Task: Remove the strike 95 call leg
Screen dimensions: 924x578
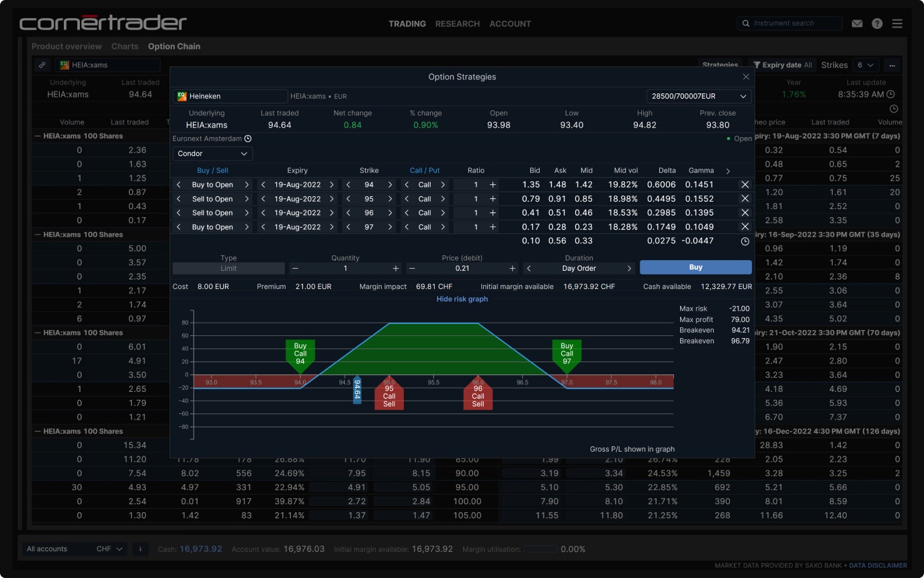Action: [x=745, y=198]
